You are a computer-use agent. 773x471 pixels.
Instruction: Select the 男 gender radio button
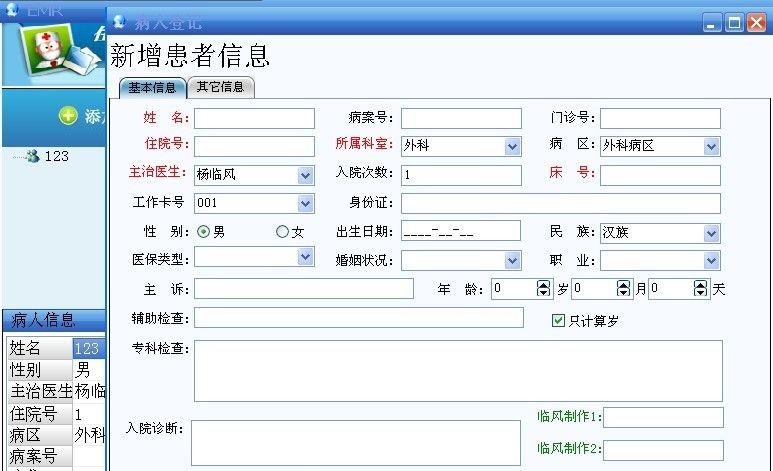pos(203,231)
